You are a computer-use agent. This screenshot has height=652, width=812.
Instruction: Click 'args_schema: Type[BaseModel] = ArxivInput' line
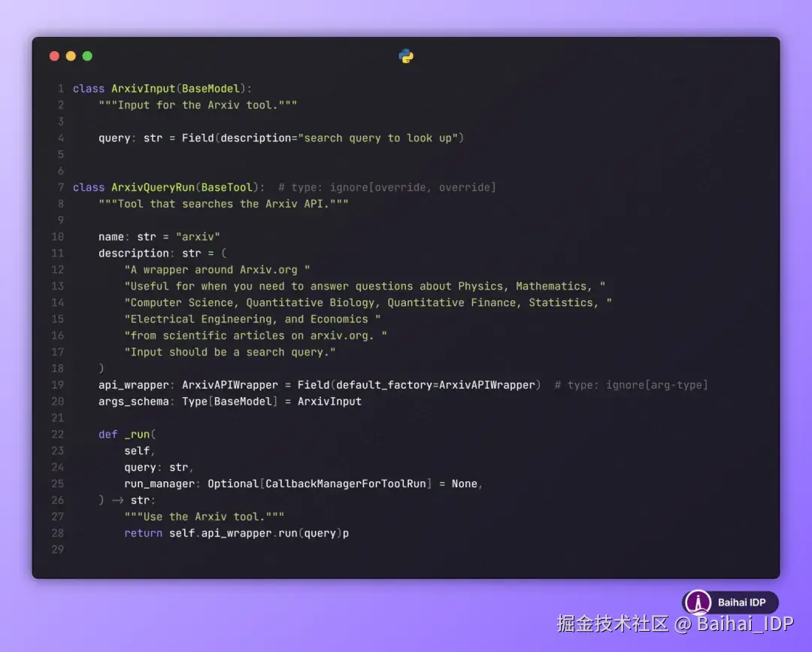(x=230, y=402)
